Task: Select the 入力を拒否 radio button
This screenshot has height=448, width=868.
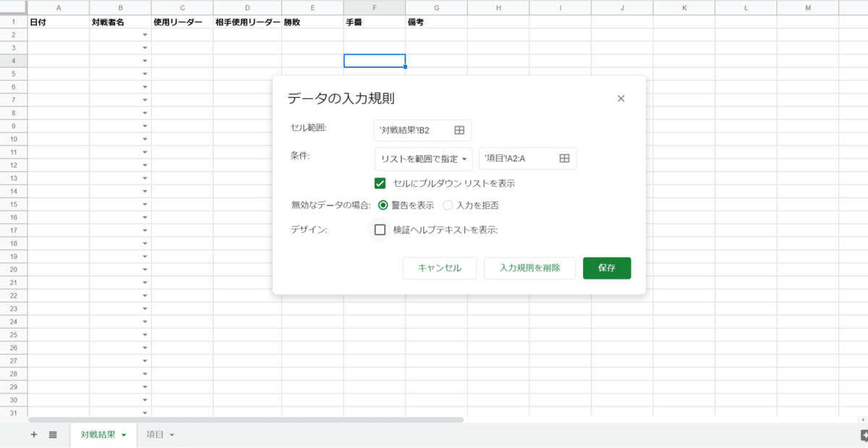Action: pos(448,205)
